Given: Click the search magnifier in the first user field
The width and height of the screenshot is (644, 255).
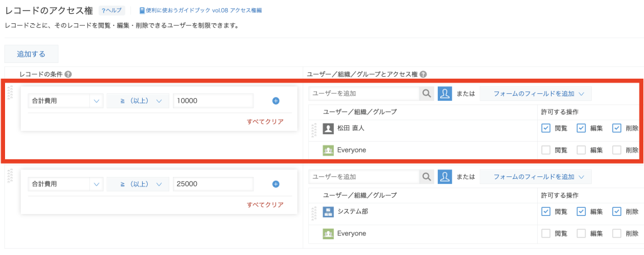Looking at the screenshot, I should (426, 93).
